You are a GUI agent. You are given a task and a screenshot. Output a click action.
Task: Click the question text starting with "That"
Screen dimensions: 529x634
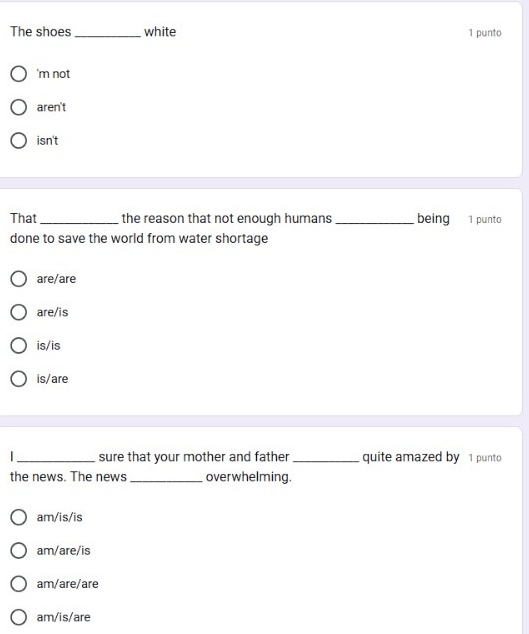tap(230, 228)
